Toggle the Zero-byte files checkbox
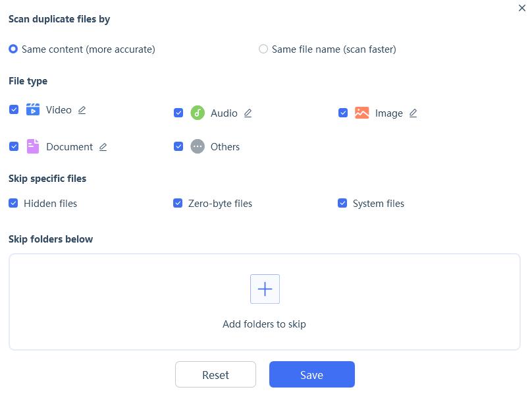532x404 pixels. (x=178, y=204)
